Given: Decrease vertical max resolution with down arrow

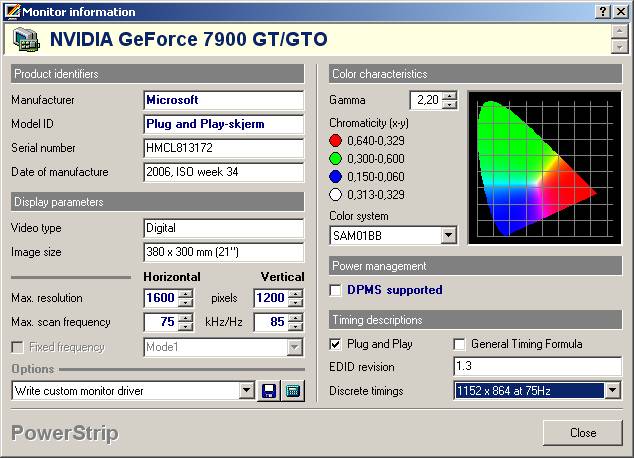Looking at the screenshot, I should (296, 302).
